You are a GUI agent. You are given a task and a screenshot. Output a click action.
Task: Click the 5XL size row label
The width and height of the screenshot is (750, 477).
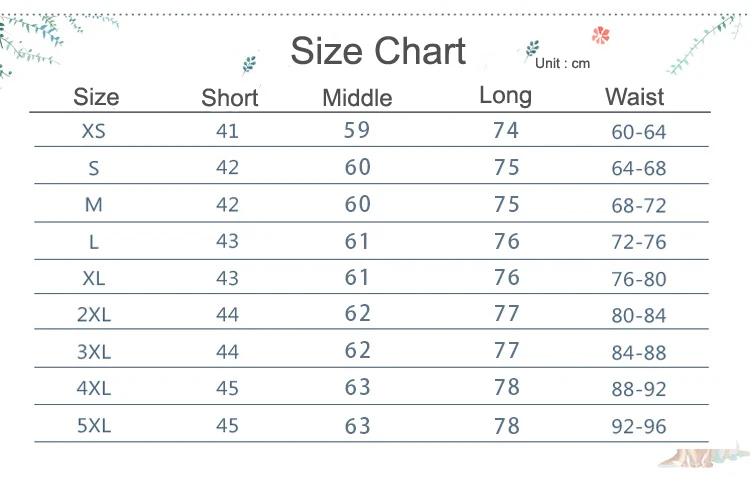(93, 425)
